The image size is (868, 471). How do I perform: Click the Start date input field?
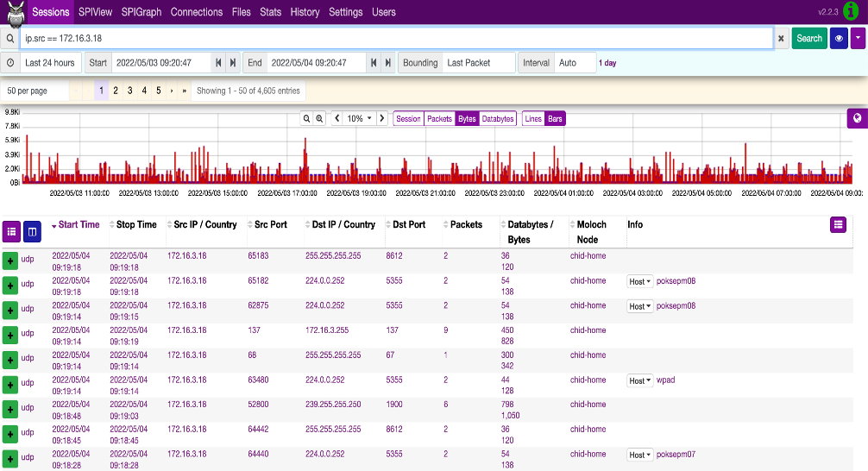pyautogui.click(x=161, y=63)
